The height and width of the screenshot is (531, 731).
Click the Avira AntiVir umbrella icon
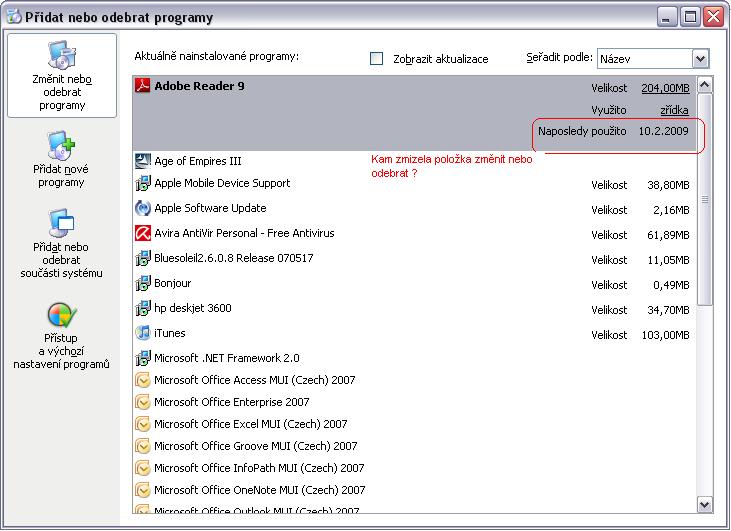pos(143,233)
